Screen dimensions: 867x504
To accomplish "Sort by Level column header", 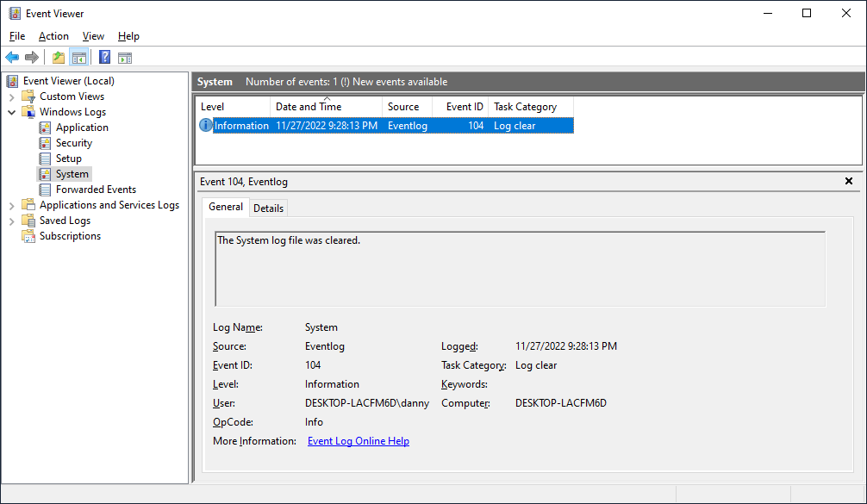I will (234, 107).
